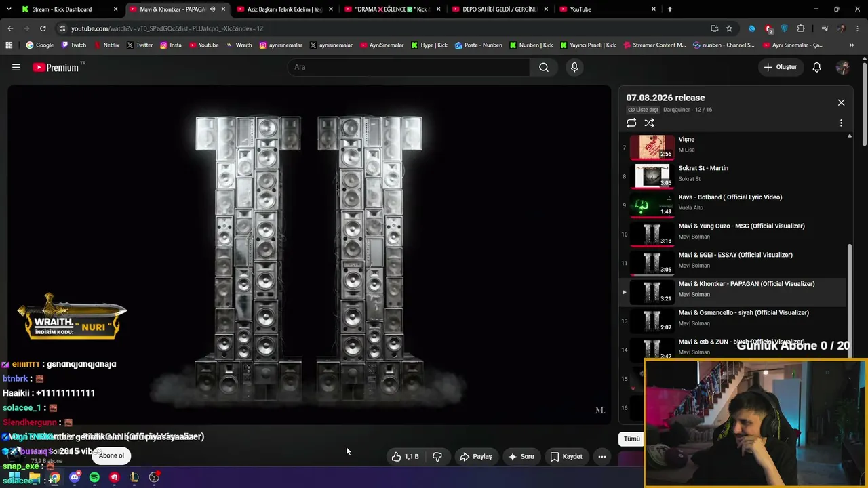
Task: Click the browser address bar URL
Action: (x=167, y=28)
